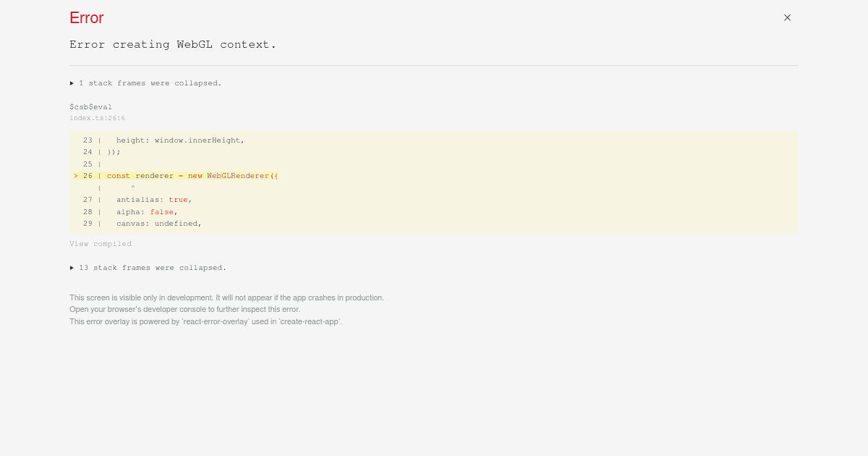This screenshot has height=456, width=868.
Task: Select the WebGL context error message
Action: click(173, 44)
